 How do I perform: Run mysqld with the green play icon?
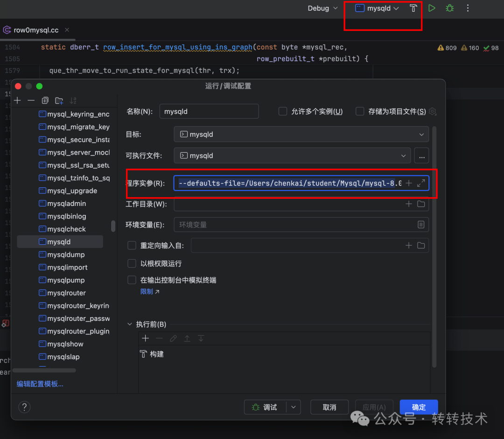coord(432,8)
